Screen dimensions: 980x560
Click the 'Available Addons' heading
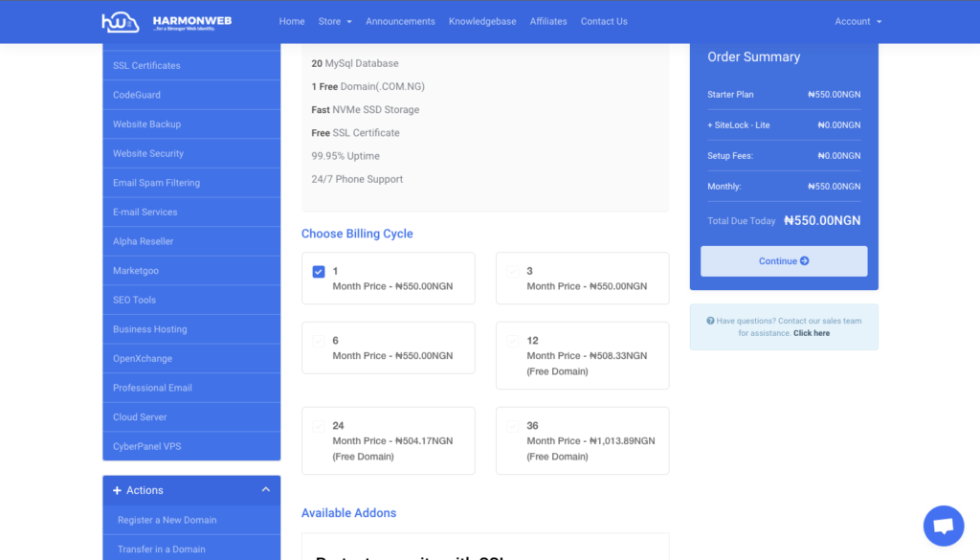[348, 513]
